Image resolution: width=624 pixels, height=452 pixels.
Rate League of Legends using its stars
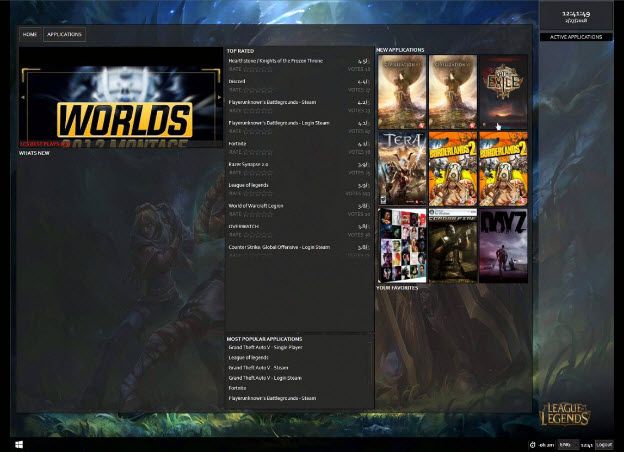(x=257, y=193)
